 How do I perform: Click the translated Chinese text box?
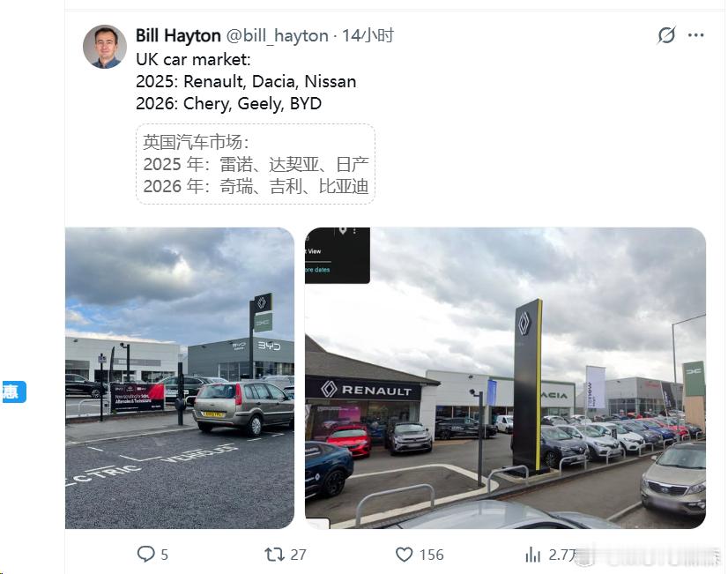coord(256,164)
